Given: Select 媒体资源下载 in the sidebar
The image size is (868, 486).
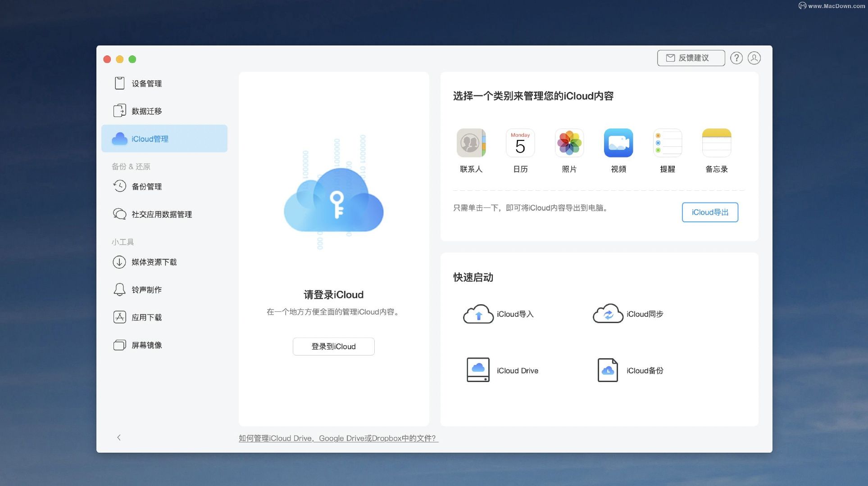Looking at the screenshot, I should 164,262.
